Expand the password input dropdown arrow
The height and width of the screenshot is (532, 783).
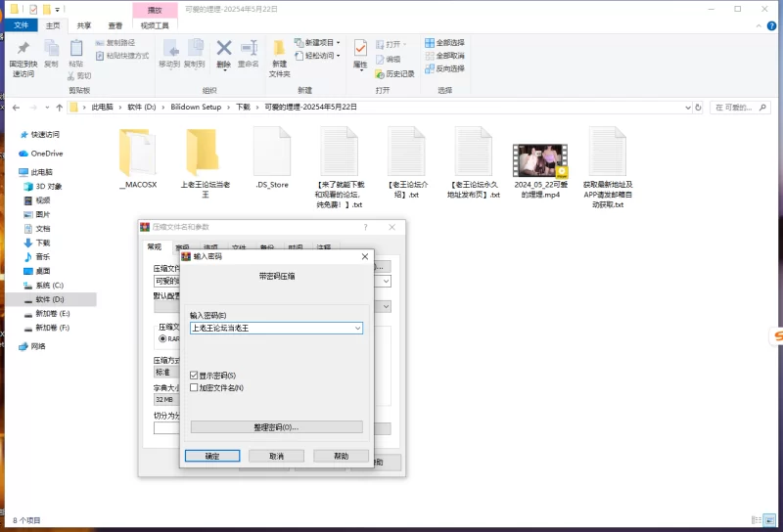[358, 329]
